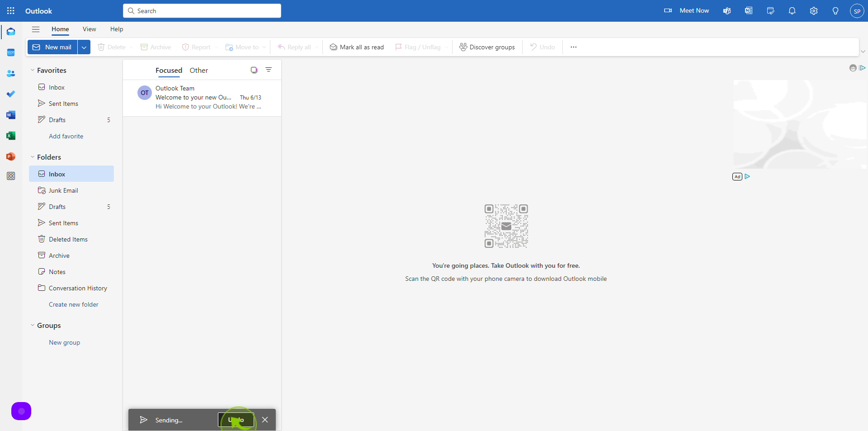
Task: Click Add favorite link
Action: [66, 136]
